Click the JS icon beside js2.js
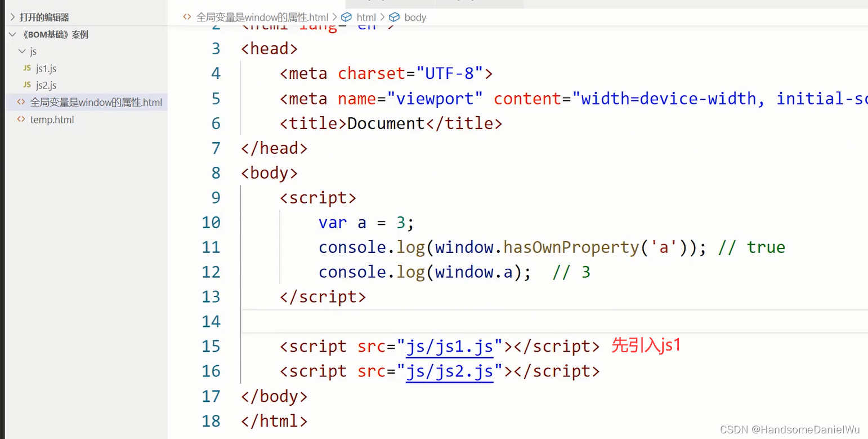The image size is (868, 439). (26, 85)
